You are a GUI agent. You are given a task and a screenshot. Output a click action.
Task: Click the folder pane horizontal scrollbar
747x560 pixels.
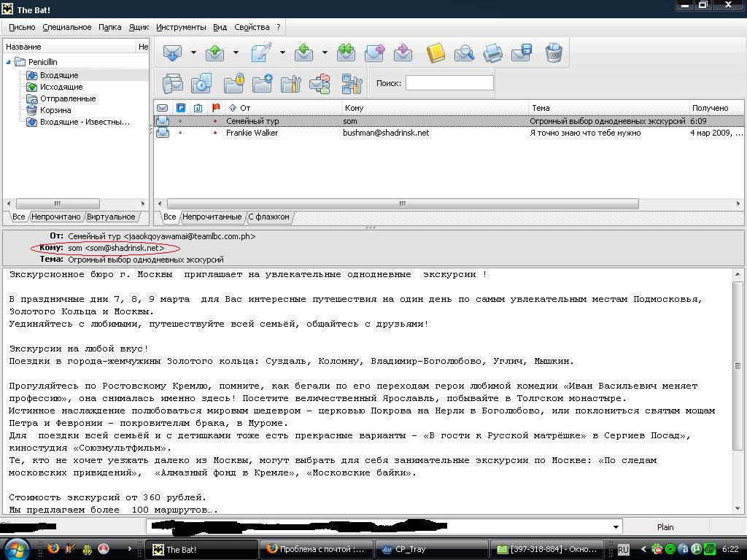pyautogui.click(x=58, y=203)
